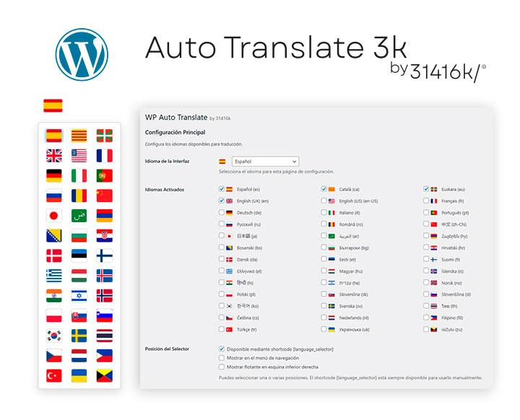Click the WP Auto Translate page title
The width and height of the screenshot is (520, 420).
(176, 117)
